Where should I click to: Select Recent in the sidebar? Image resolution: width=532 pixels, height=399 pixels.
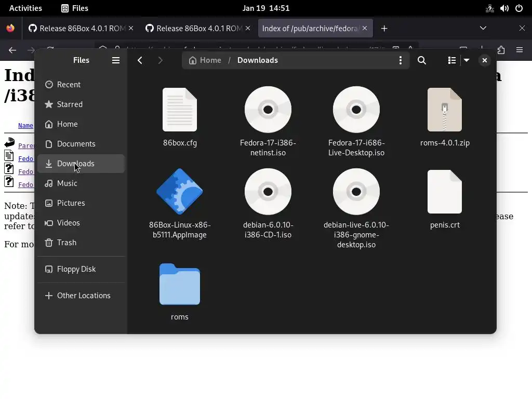tap(81, 85)
